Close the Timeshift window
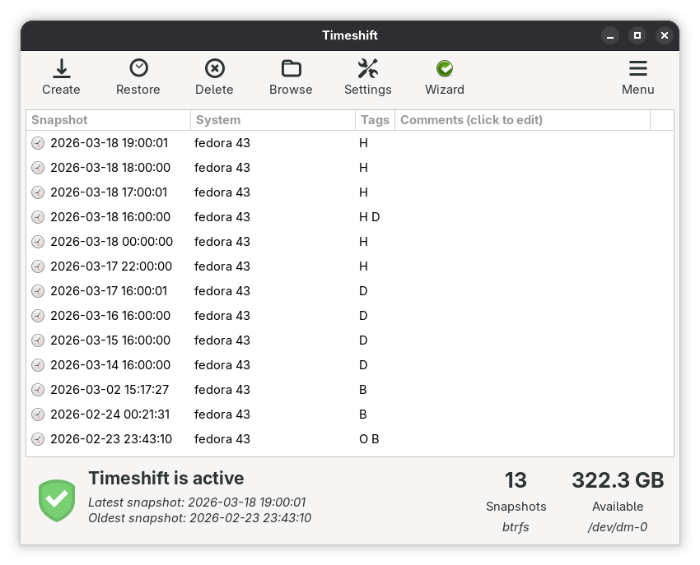 coord(664,35)
